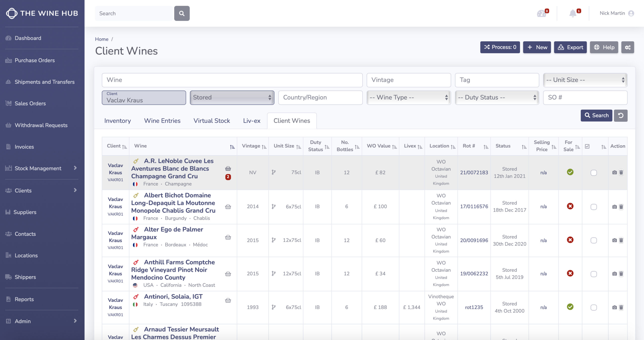Click camera icon in Albert Bichot row
The width and height of the screenshot is (644, 340).
click(x=615, y=207)
